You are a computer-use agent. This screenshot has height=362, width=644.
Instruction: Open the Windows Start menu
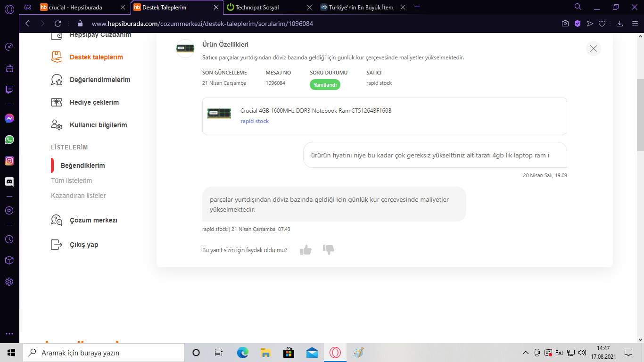tap(11, 353)
